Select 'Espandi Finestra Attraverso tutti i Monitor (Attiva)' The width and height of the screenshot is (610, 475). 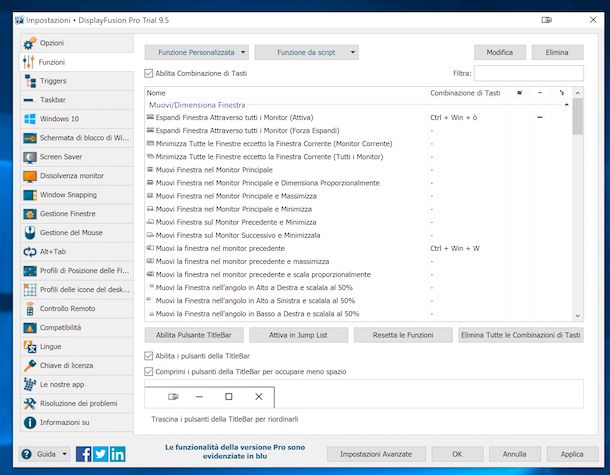pyautogui.click(x=358, y=117)
